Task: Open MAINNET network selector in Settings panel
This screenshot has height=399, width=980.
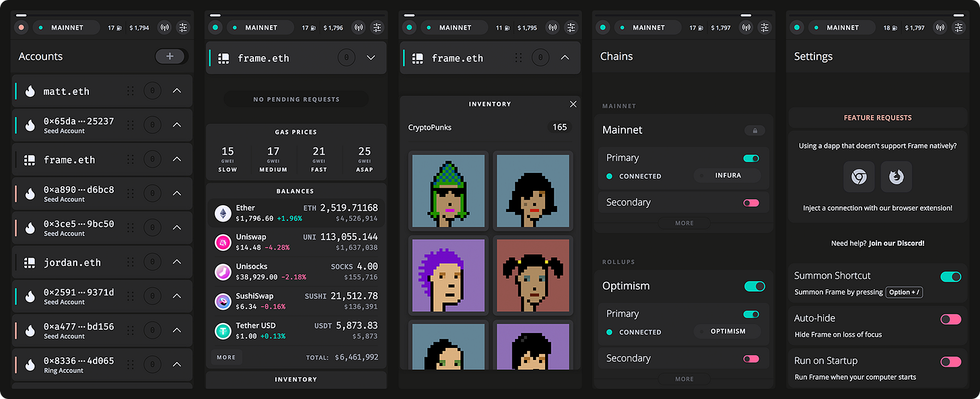Action: tap(842, 28)
